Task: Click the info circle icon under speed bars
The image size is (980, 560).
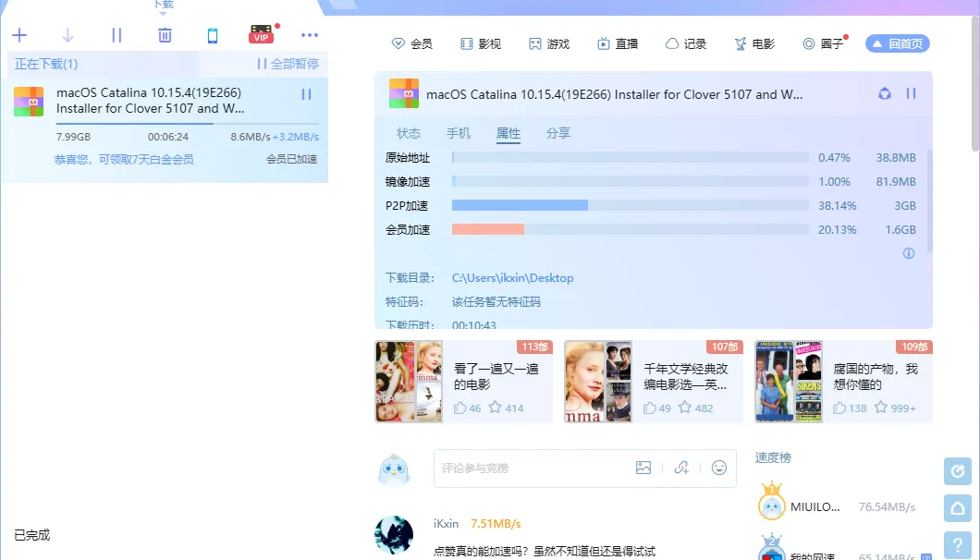Action: click(909, 253)
